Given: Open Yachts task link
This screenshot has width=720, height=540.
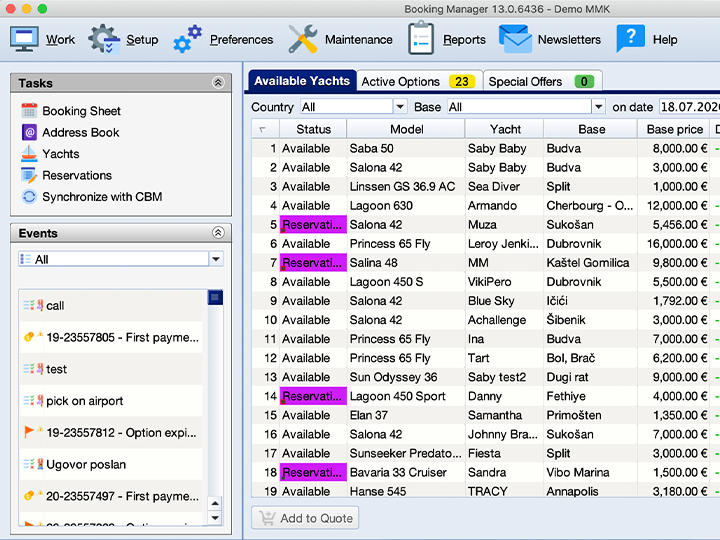Looking at the screenshot, I should click(61, 153).
